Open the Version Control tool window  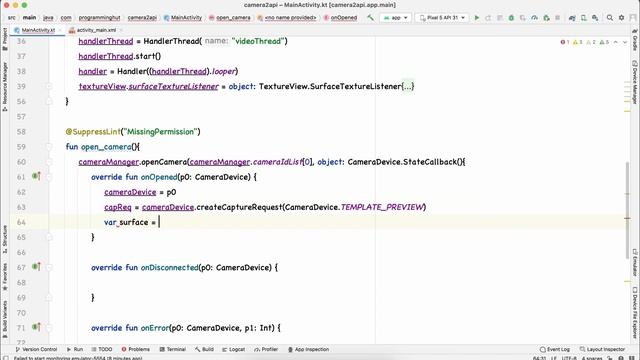click(36, 349)
